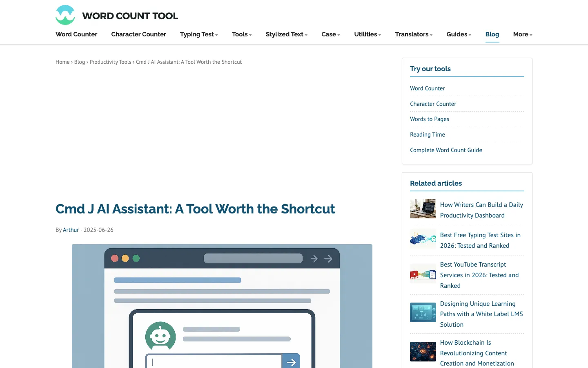This screenshot has height=368, width=588.
Task: Expand the Translators dropdown
Action: 414,34
